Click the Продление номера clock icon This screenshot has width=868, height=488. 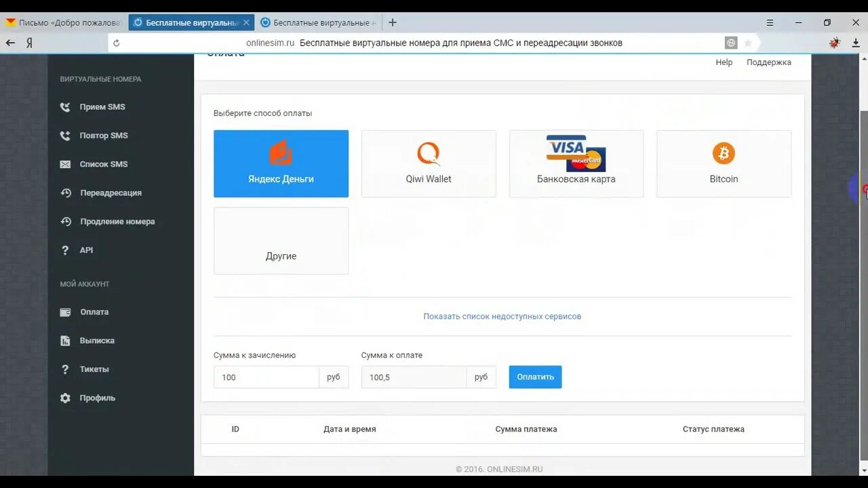(66, 221)
